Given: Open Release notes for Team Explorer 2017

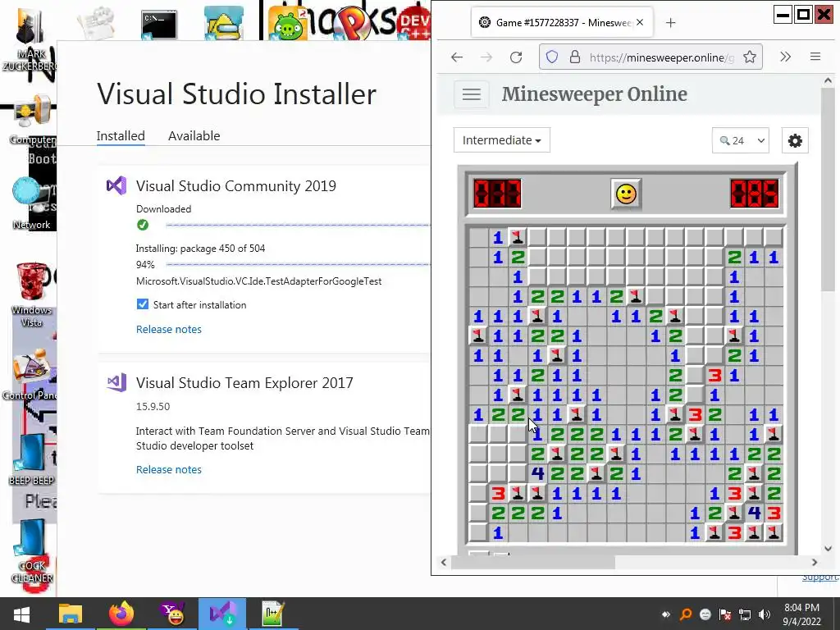Looking at the screenshot, I should pos(169,470).
